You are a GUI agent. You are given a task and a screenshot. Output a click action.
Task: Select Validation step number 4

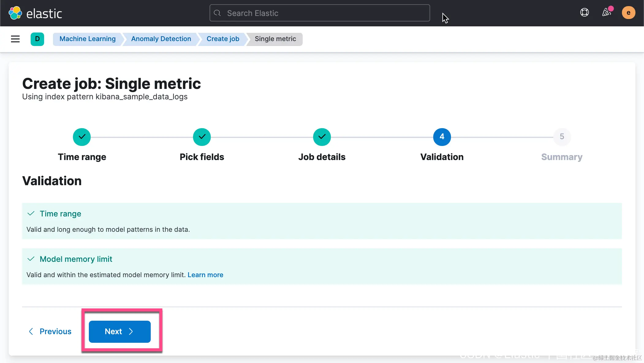(442, 137)
